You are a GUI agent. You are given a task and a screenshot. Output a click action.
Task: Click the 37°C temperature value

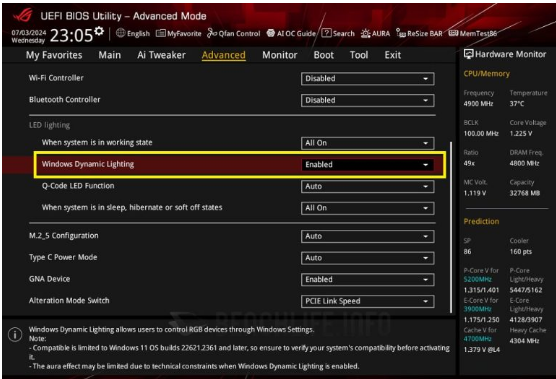[x=517, y=104]
